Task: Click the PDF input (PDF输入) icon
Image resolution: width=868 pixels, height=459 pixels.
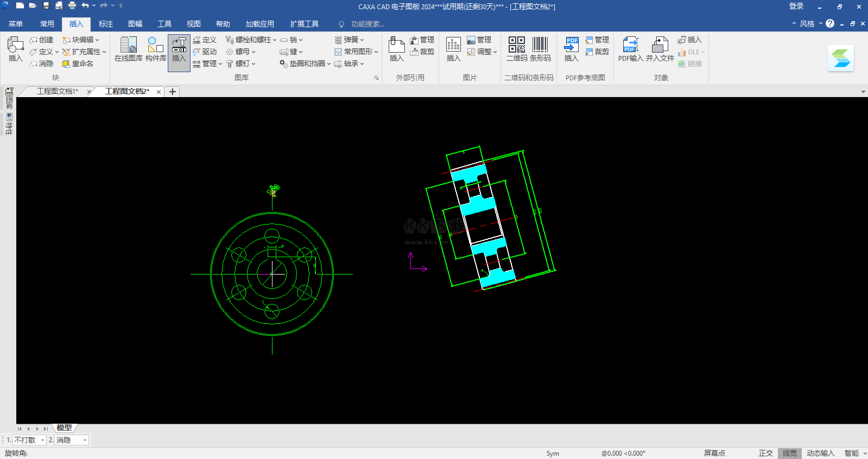Action: point(630,49)
